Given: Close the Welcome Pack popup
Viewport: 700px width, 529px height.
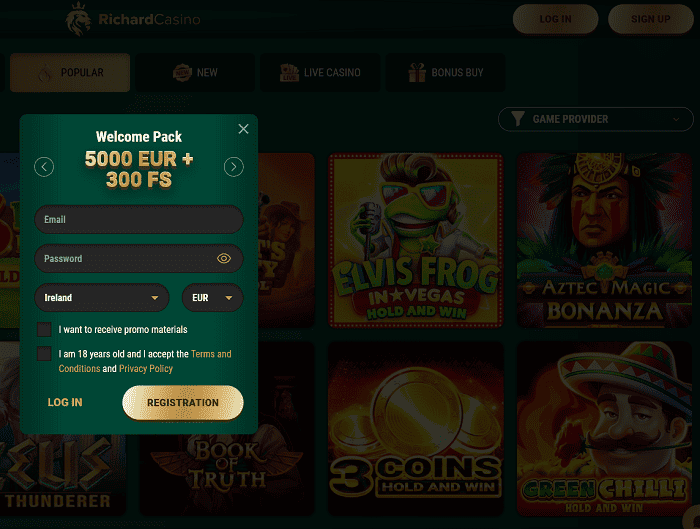Looking at the screenshot, I should (243, 129).
